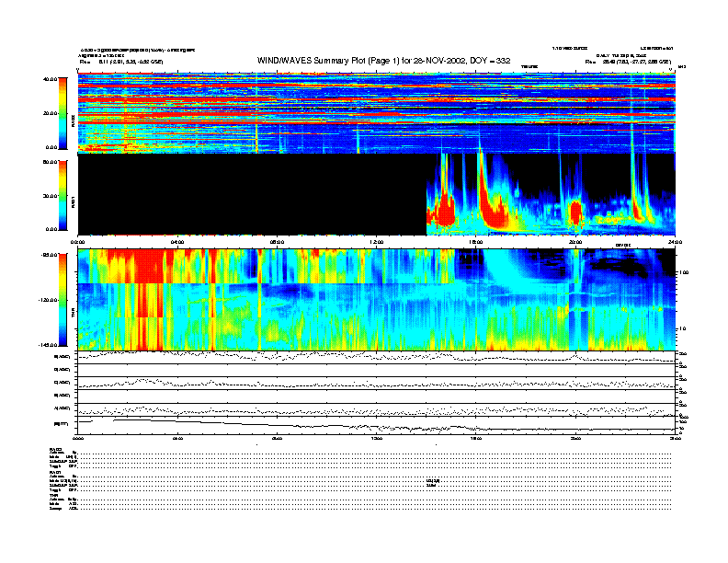Click the -120.00 label on TNR scale
Image resolution: width=728 pixels, height=563 pixels.
(x=48, y=300)
